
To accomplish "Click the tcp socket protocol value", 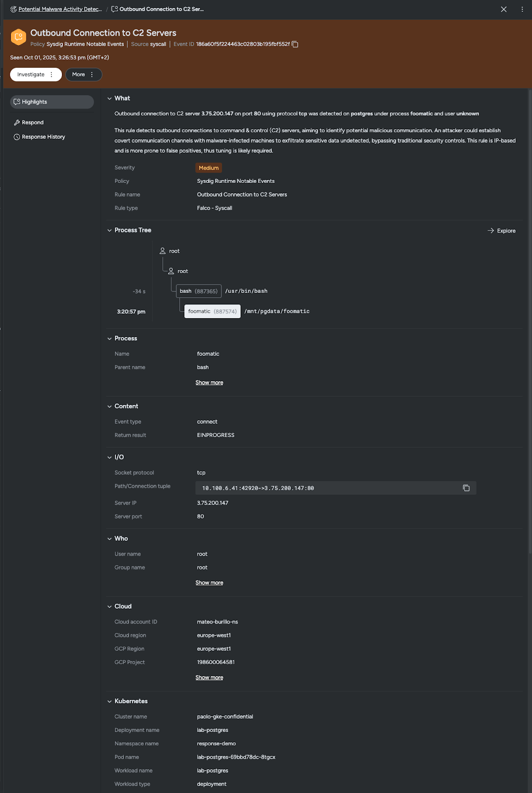I will click(x=201, y=473).
